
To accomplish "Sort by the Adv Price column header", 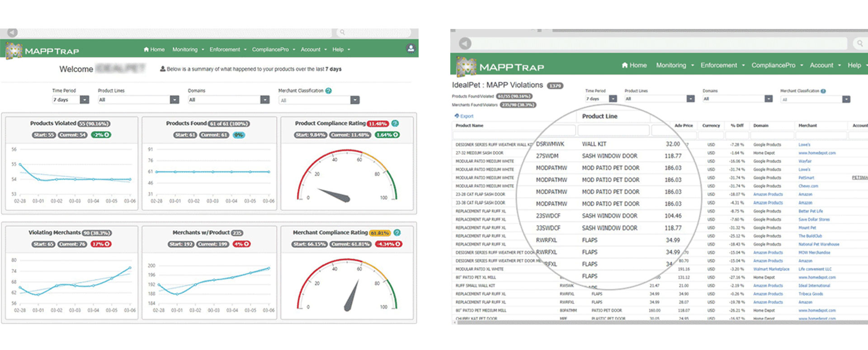I will (684, 125).
